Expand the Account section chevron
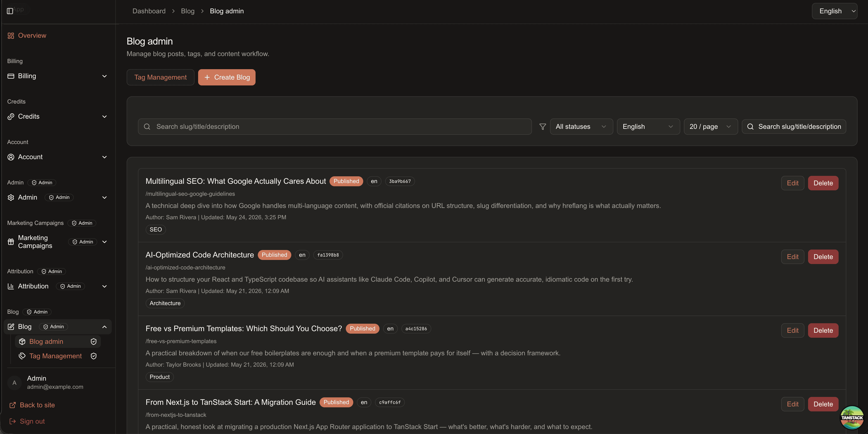This screenshot has height=434, width=868. (104, 157)
